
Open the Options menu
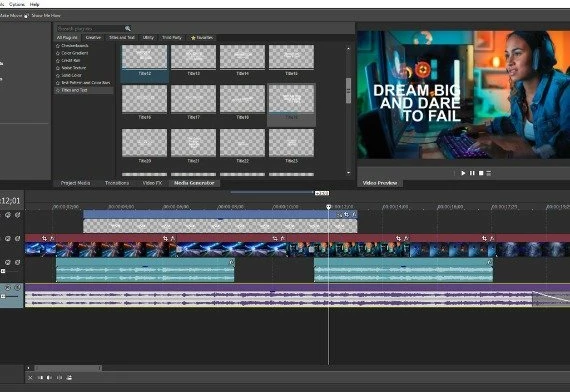tap(17, 4)
